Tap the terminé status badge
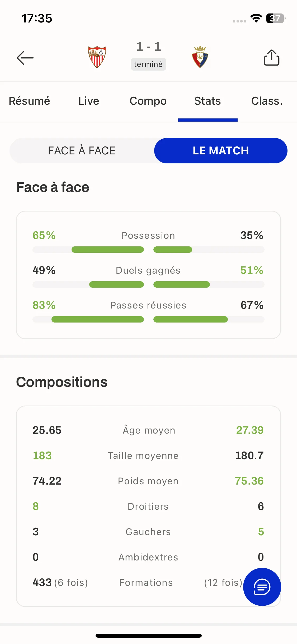Viewport: 297px width, 644px height. (x=148, y=64)
